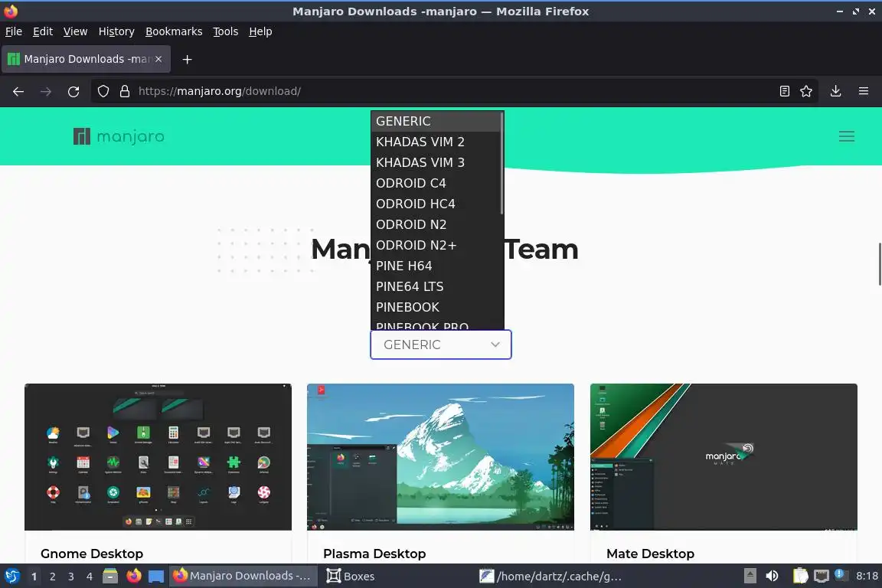This screenshot has width=882, height=588.
Task: Show site security padlock info
Action: (124, 91)
